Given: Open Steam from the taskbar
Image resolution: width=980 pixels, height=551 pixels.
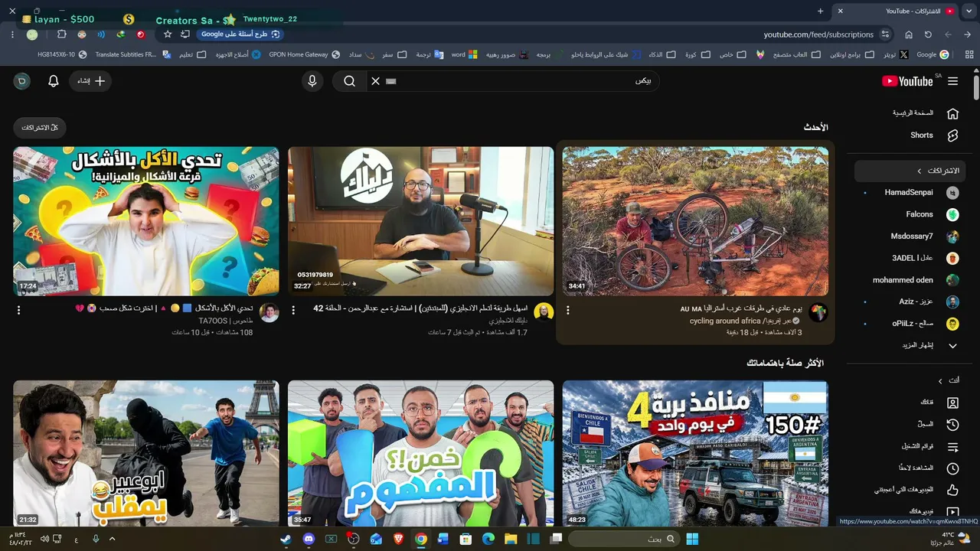Looking at the screenshot, I should click(286, 539).
